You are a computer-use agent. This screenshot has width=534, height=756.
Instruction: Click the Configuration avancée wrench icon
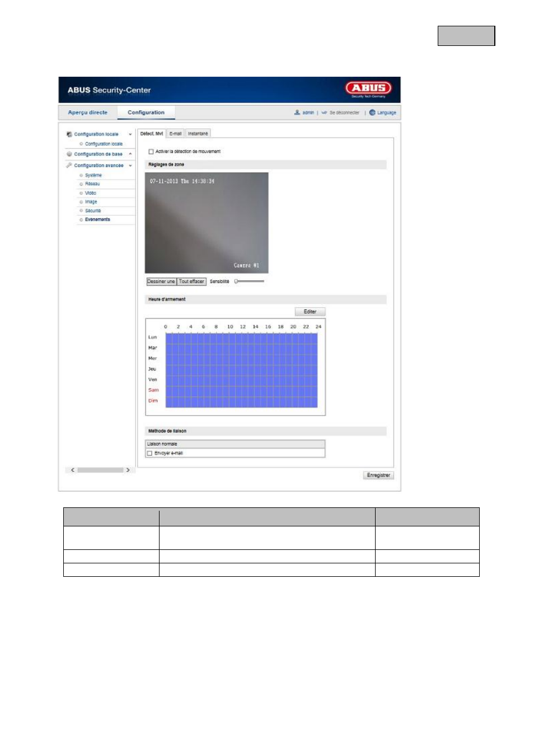click(69, 165)
